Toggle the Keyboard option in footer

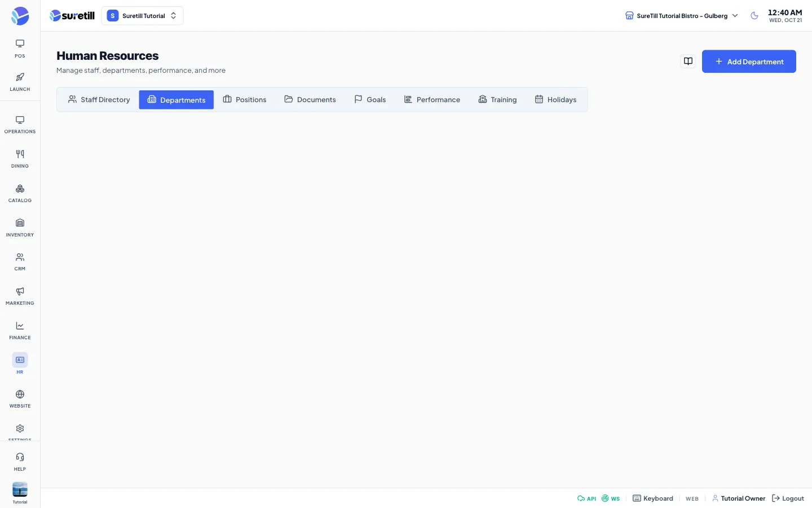(x=653, y=498)
